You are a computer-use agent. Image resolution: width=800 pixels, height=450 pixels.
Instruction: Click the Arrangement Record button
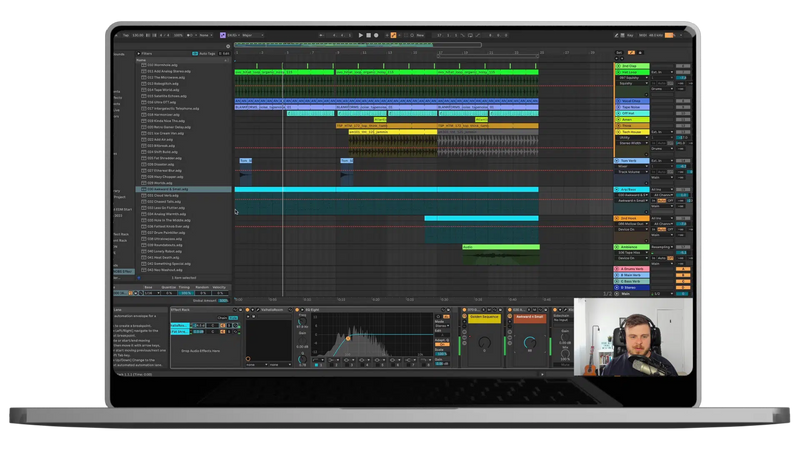pyautogui.click(x=376, y=35)
